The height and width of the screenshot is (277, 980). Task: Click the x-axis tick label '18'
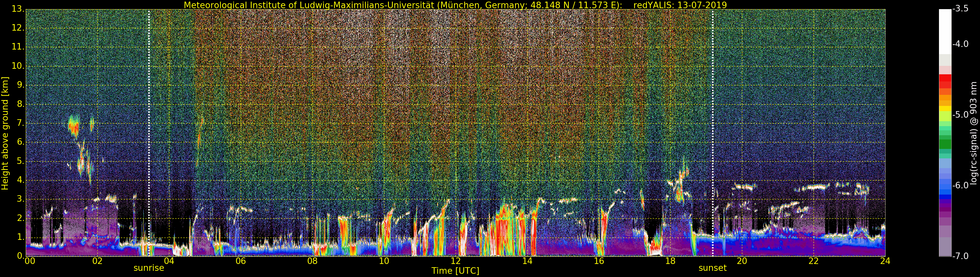point(670,261)
